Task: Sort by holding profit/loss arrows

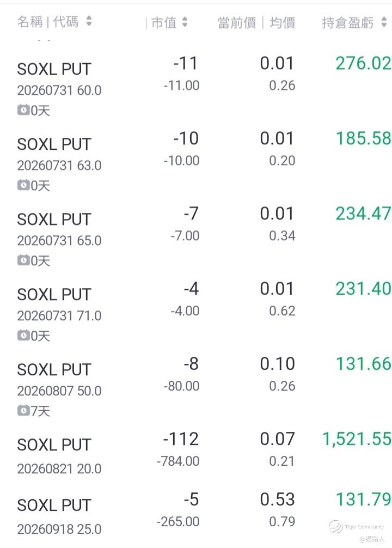Action: tap(384, 22)
